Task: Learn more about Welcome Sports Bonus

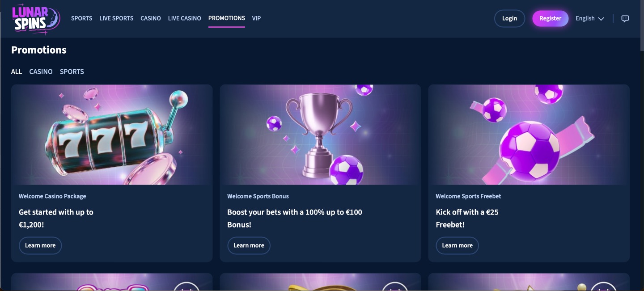Action: click(x=249, y=245)
